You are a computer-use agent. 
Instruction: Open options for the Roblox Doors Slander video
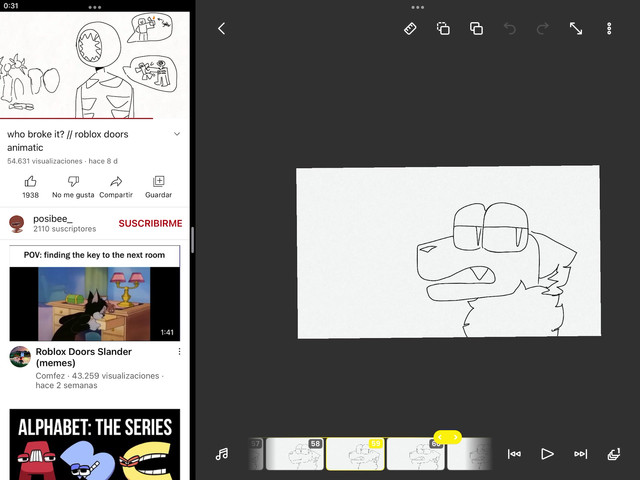pyautogui.click(x=179, y=351)
